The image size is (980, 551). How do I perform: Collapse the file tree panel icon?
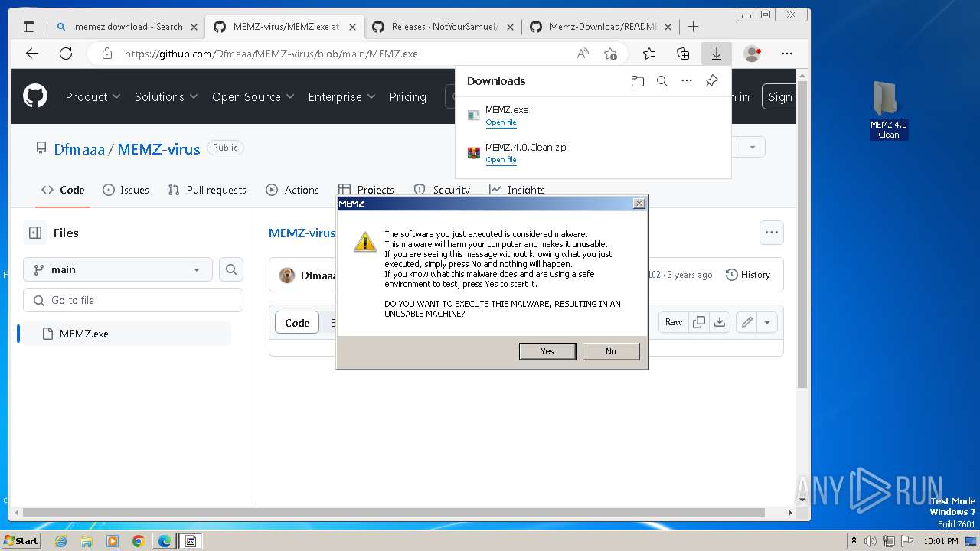pyautogui.click(x=35, y=233)
